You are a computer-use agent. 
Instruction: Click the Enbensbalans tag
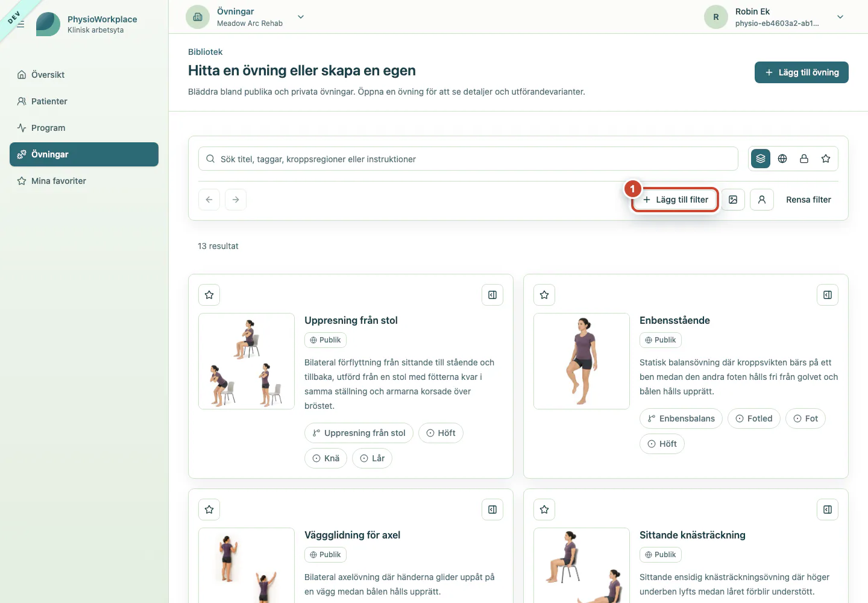[681, 418]
